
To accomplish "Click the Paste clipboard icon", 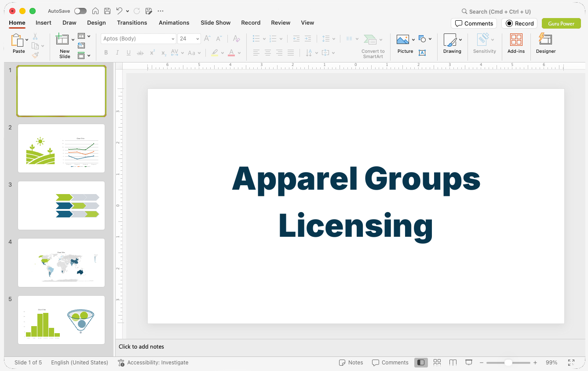I will [17, 40].
